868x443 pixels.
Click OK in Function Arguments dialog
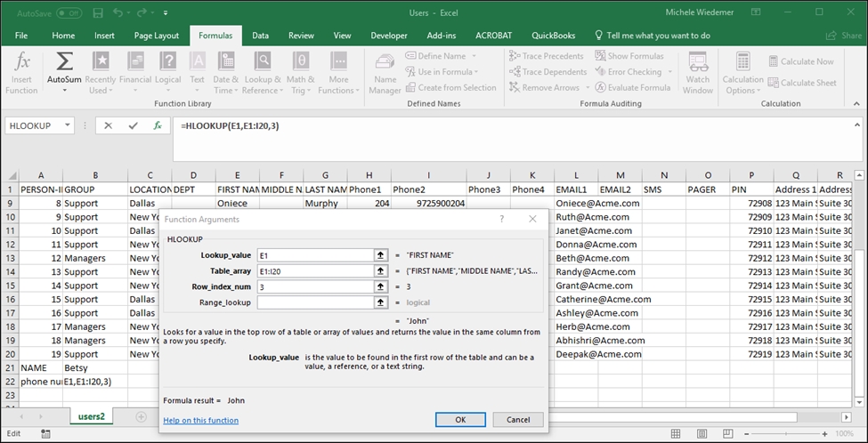[460, 420]
